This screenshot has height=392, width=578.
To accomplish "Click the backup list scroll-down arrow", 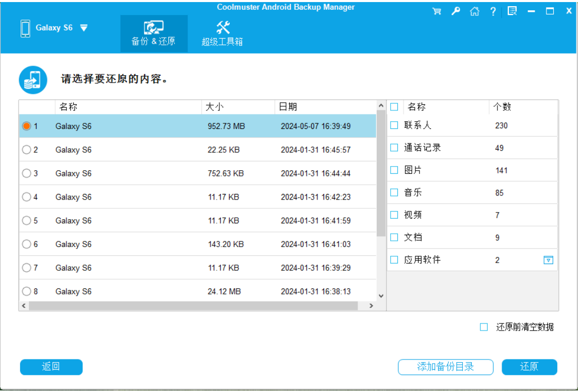I will pyautogui.click(x=381, y=296).
